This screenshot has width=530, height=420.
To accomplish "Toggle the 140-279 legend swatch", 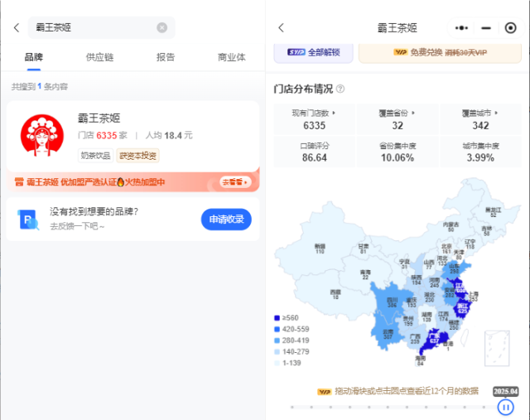I will [x=277, y=352].
